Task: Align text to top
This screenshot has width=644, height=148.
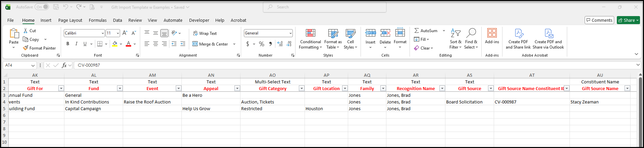Action: tap(147, 33)
